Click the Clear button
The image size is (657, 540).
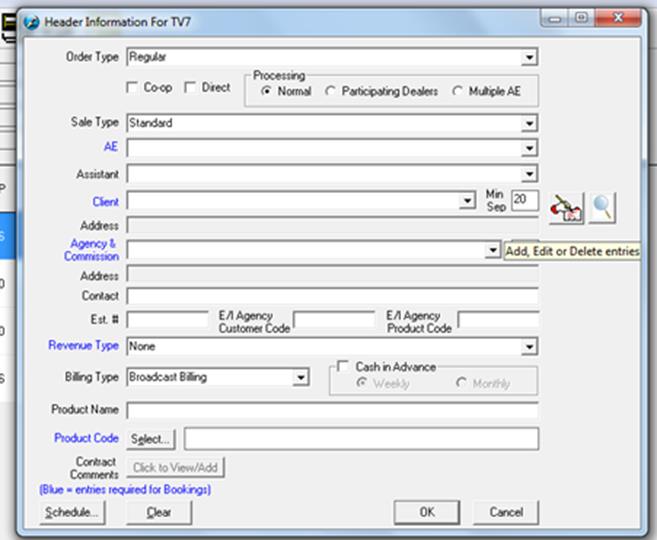coord(159,512)
